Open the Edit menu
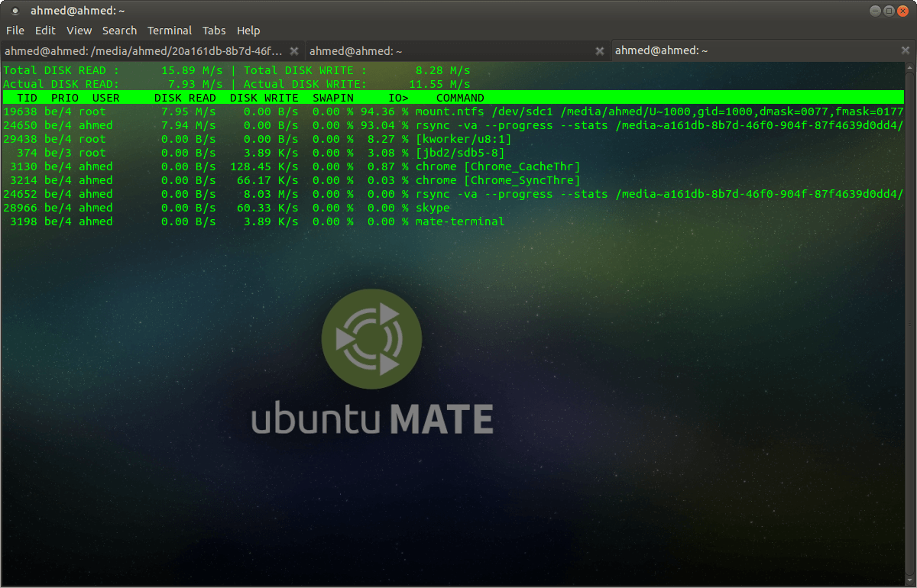The width and height of the screenshot is (917, 588). click(45, 31)
